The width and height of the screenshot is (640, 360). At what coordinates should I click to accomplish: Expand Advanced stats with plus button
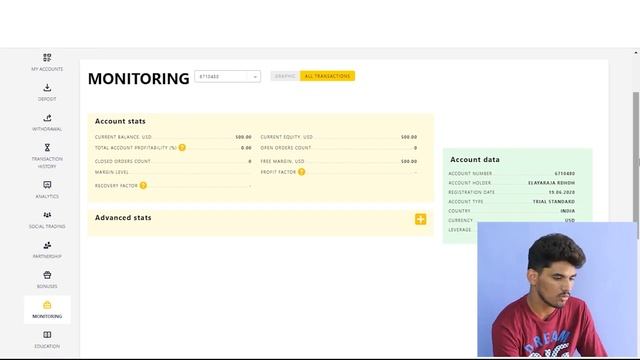420,219
